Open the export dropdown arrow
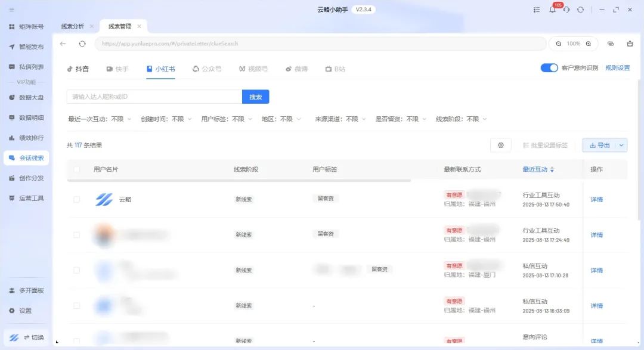This screenshot has height=350, width=644. 621,145
